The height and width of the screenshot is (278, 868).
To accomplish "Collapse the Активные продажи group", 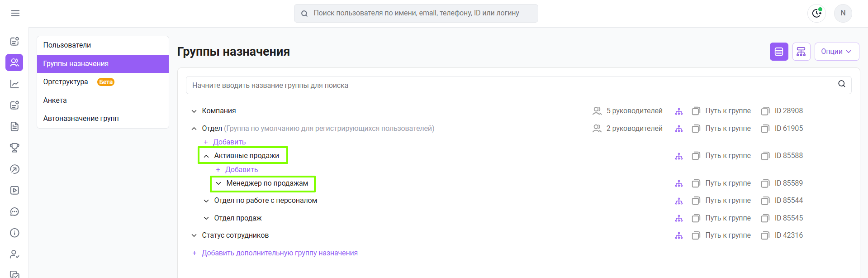I will [x=206, y=156].
